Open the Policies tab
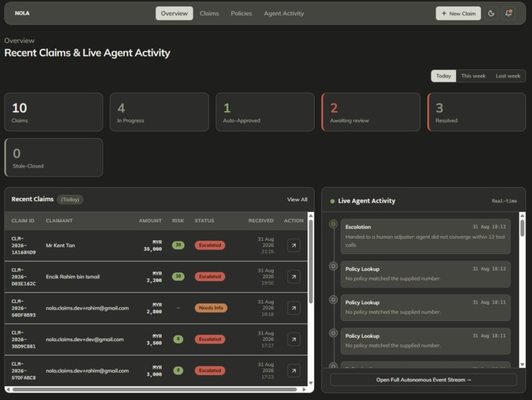This screenshot has height=400, width=532. [242, 13]
